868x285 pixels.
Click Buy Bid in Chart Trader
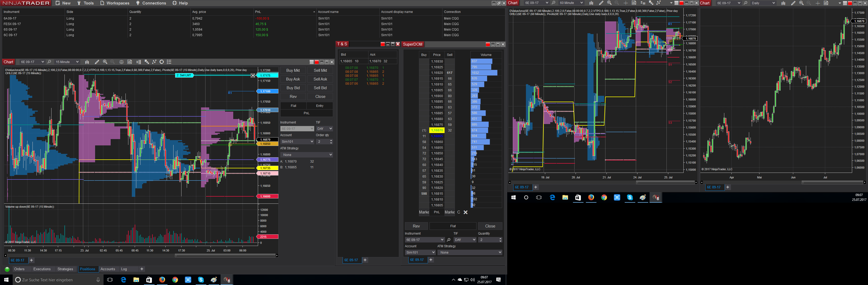tap(293, 88)
